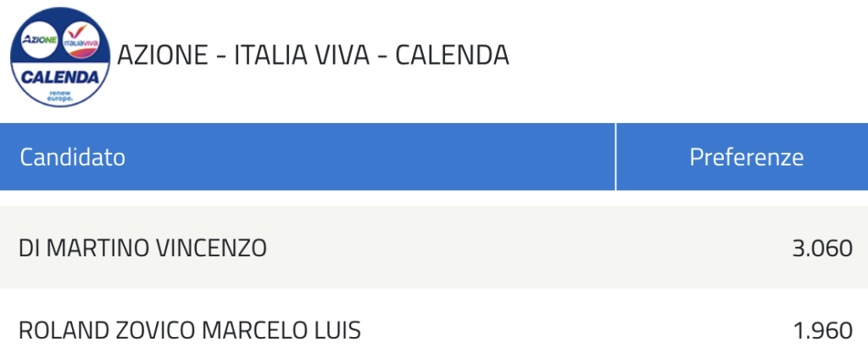Click the divider between Candidato and Preferenze headers
This screenshot has height=348, width=868.
[x=615, y=157]
